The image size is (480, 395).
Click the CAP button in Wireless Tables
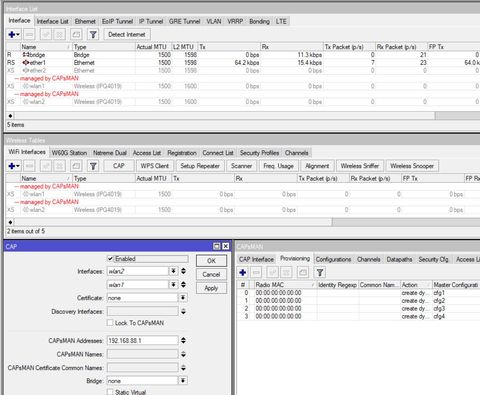119,166
